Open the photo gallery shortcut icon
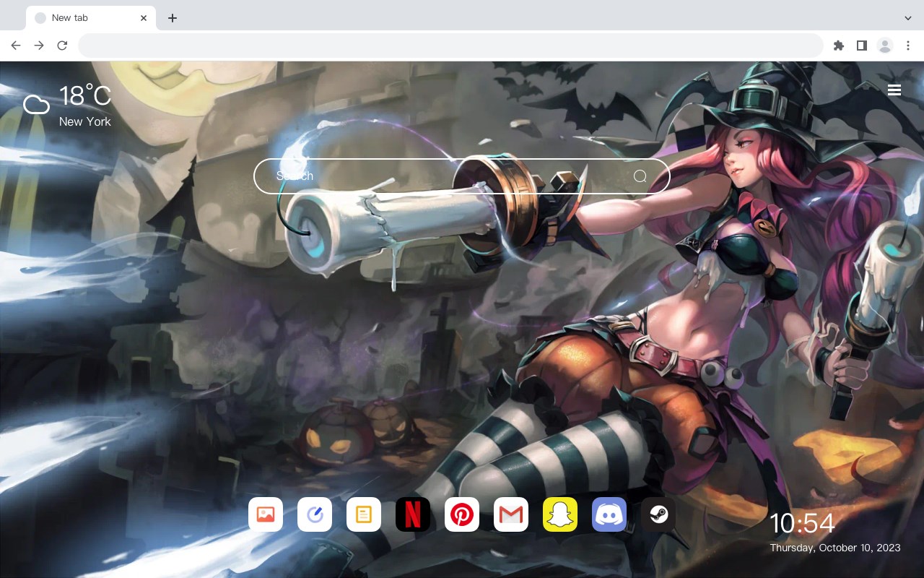The image size is (924, 578). tap(266, 514)
